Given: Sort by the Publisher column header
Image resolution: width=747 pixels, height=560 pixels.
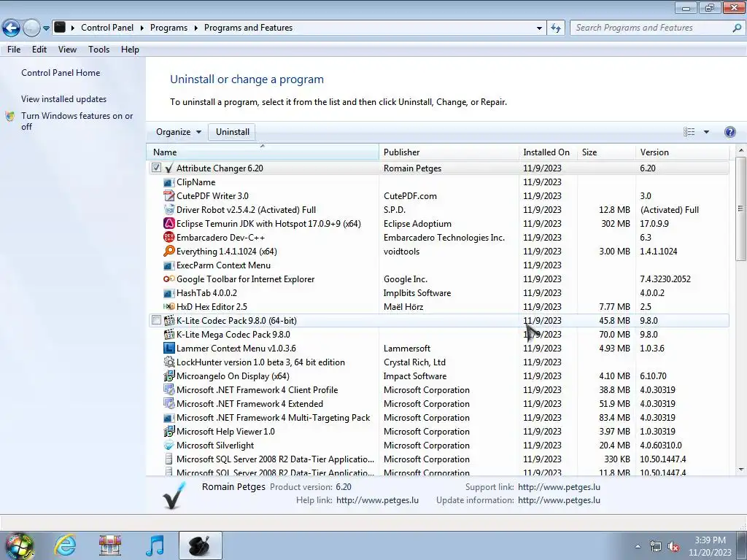Looking at the screenshot, I should [x=449, y=152].
